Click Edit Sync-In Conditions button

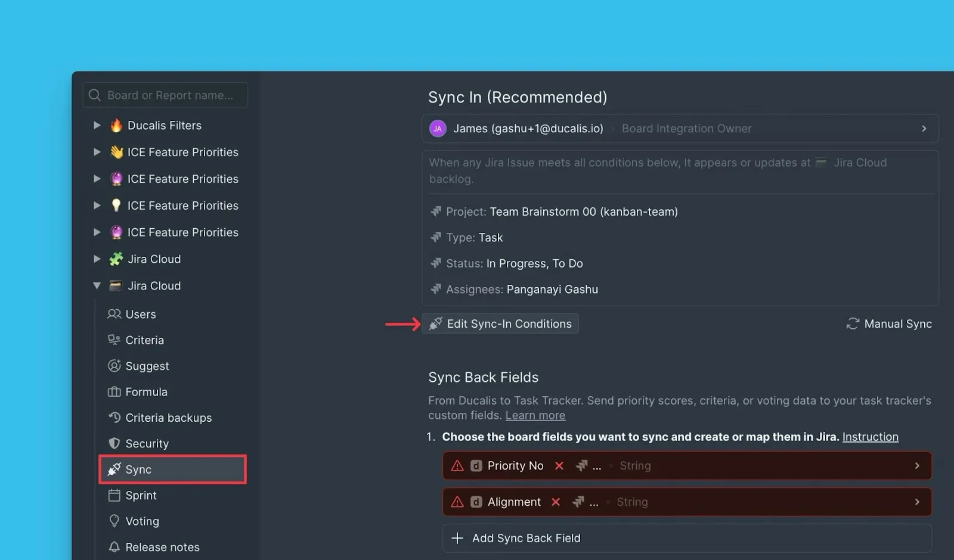(x=500, y=323)
